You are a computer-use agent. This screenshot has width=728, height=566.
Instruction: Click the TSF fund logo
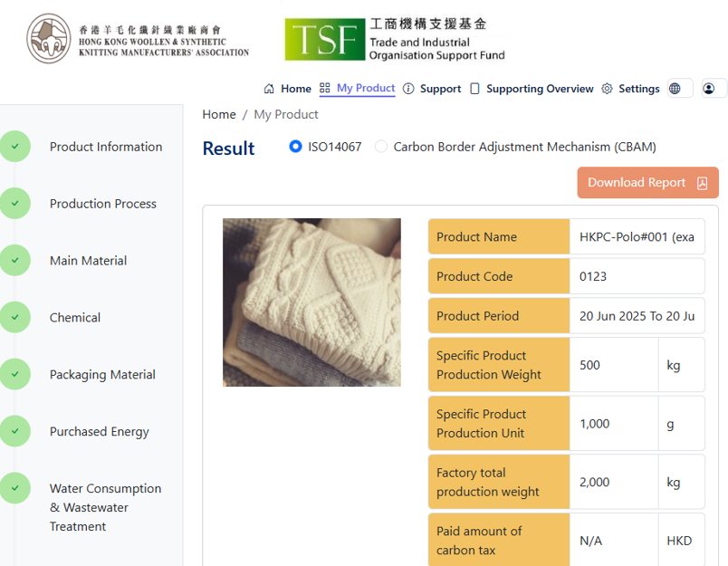click(x=395, y=39)
